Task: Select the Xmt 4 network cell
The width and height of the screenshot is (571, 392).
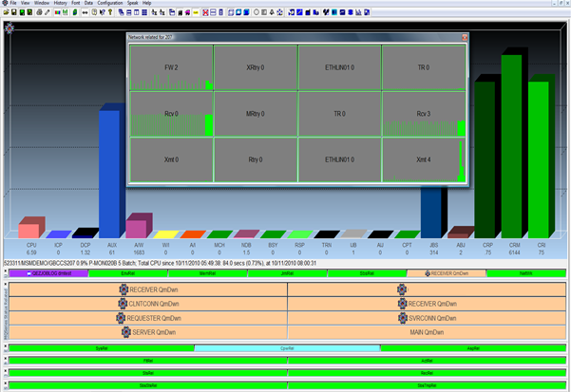Action: tap(423, 159)
